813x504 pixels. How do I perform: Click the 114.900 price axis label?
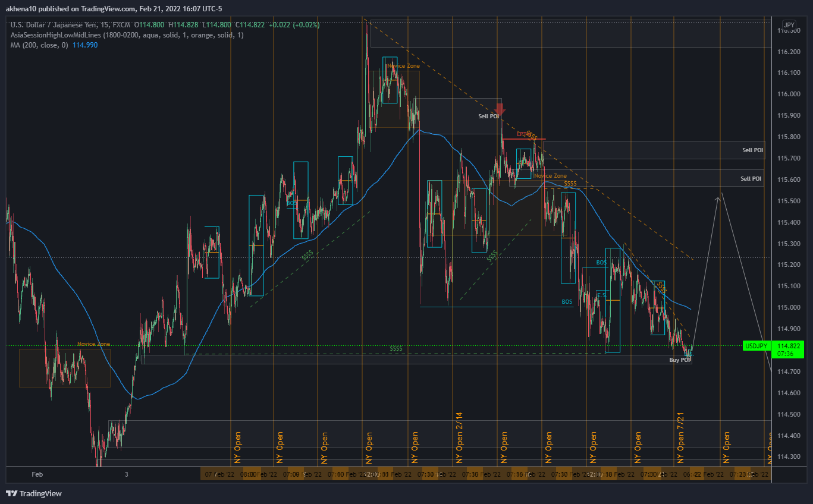[788, 329]
